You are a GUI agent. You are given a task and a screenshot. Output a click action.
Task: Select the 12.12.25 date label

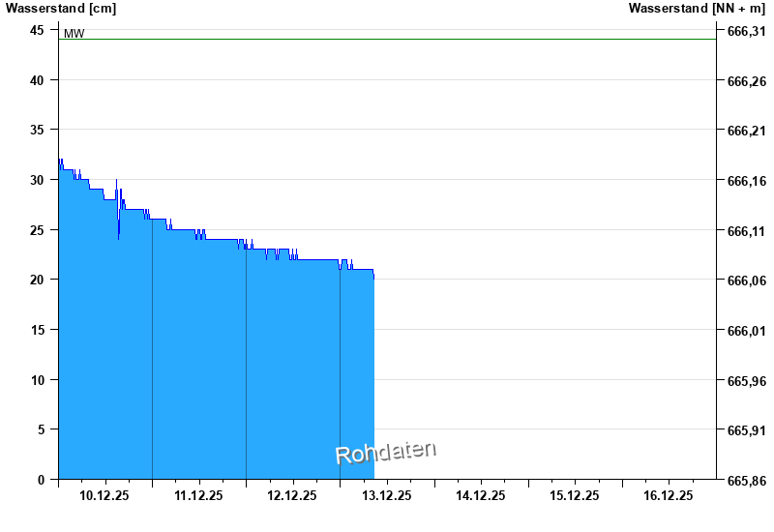click(x=292, y=495)
